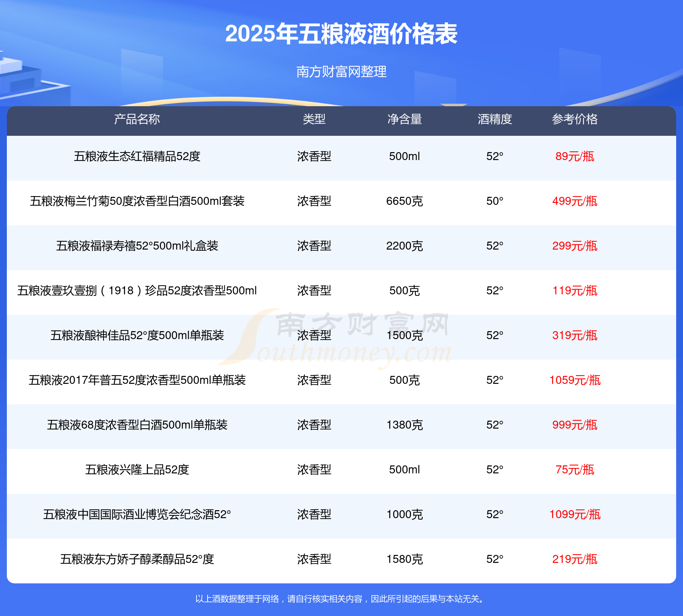Select the "类型" column header

314,119
